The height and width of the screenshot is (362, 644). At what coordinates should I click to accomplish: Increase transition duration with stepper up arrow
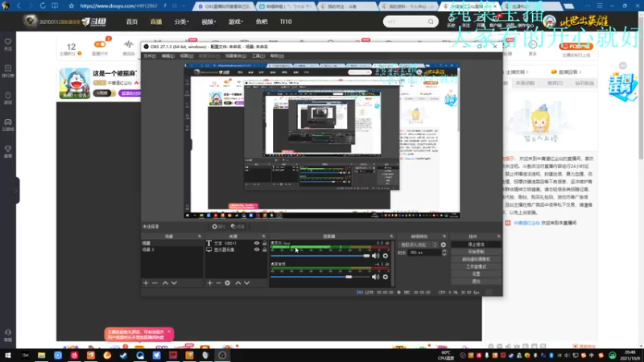tap(444, 251)
